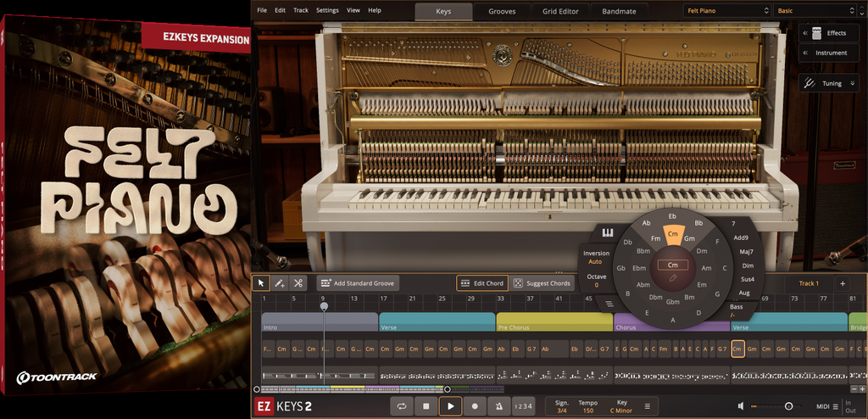
Task: Open the Edit menu
Action: coord(280,10)
